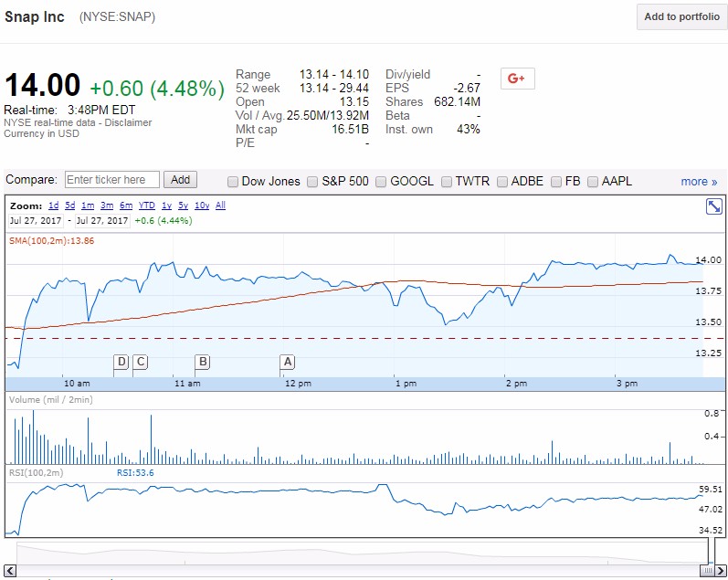Enable ADBE comparison checkbox
Image resolution: width=728 pixels, height=580 pixels.
[501, 182]
